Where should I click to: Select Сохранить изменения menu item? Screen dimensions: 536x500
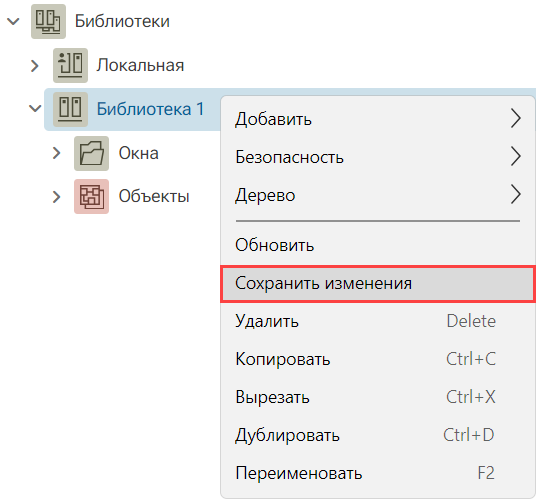(x=377, y=284)
